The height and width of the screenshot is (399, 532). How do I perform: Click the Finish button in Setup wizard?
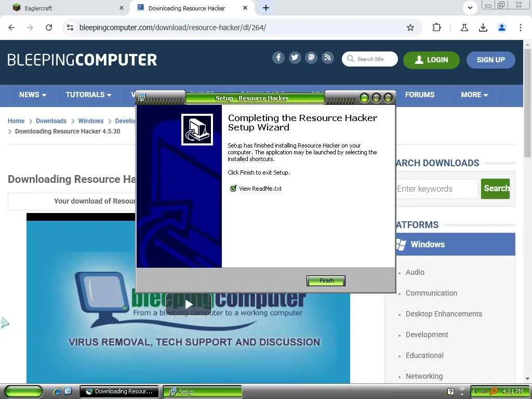click(326, 281)
